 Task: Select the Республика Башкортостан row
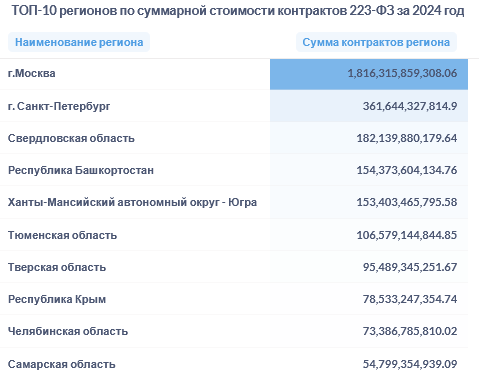pos(234,170)
